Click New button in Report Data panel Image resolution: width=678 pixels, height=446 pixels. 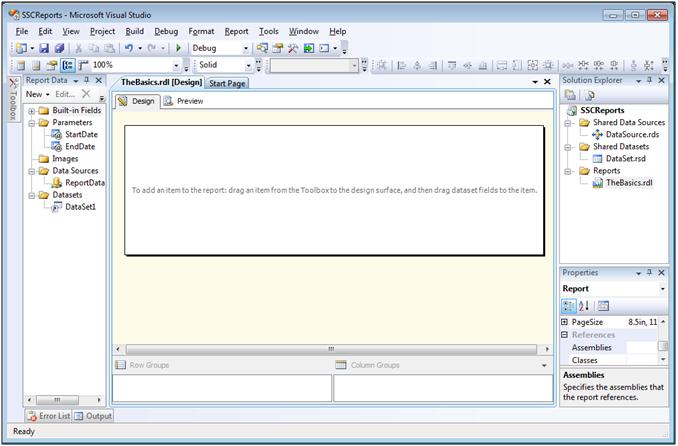coord(37,94)
